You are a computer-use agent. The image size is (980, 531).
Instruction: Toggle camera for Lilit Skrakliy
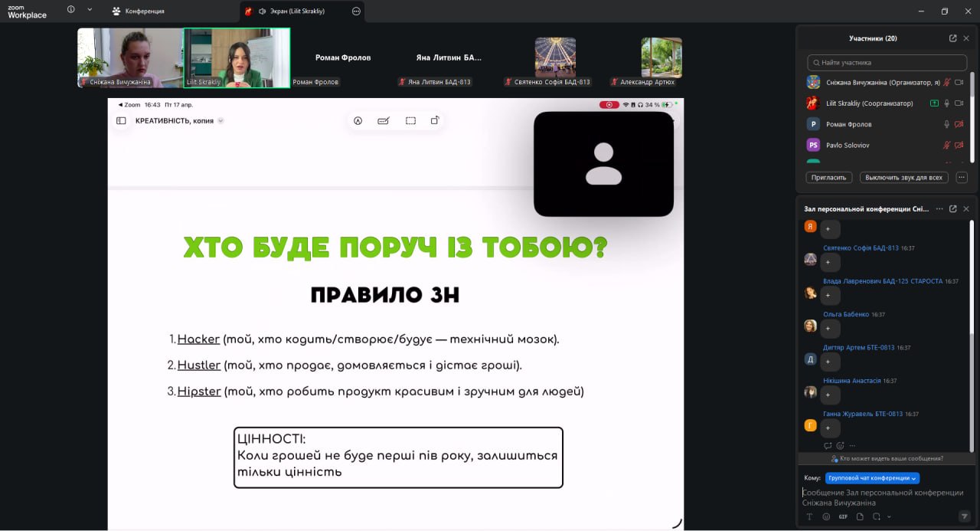[959, 103]
